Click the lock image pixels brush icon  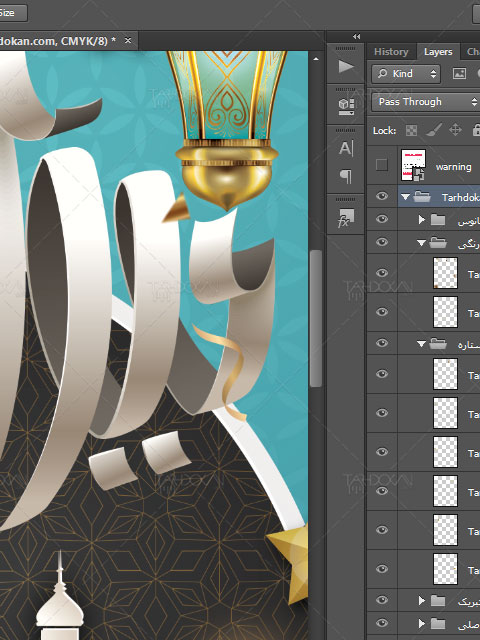pos(434,130)
